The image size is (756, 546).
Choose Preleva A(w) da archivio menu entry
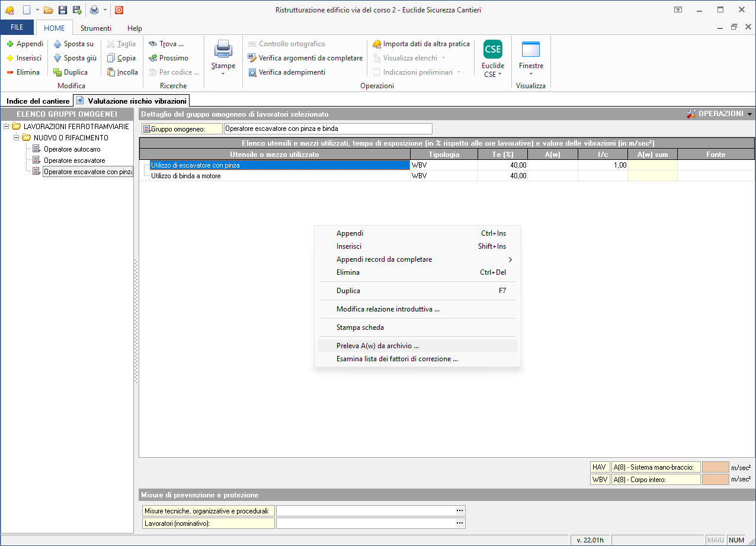pos(377,346)
